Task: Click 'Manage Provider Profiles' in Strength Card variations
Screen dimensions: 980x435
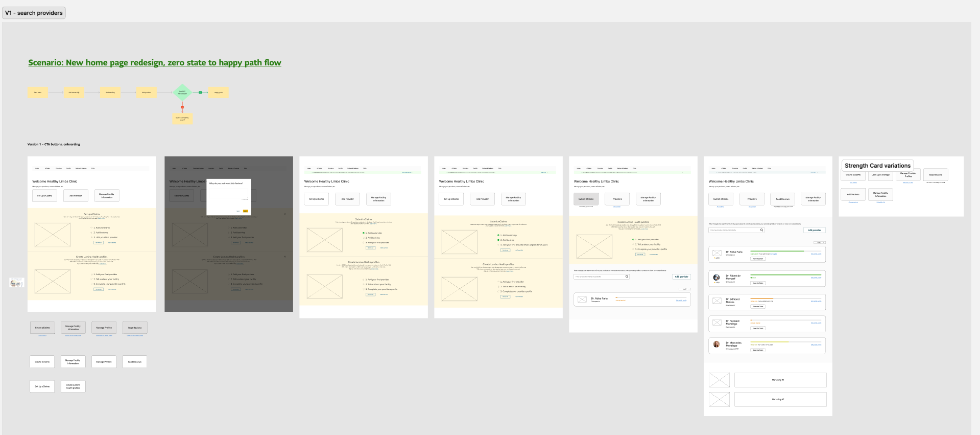Action: click(908, 175)
